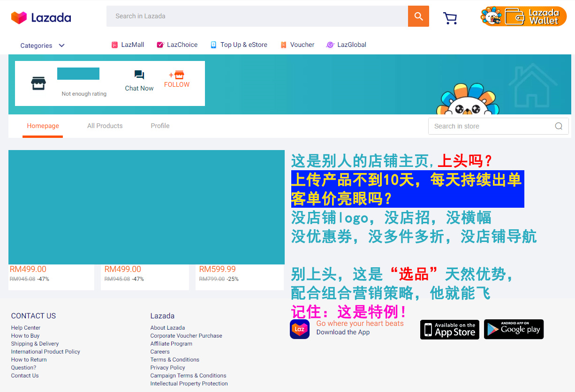Viewport: 575px width, 392px height.
Task: Expand the Categories dropdown
Action: 42,45
